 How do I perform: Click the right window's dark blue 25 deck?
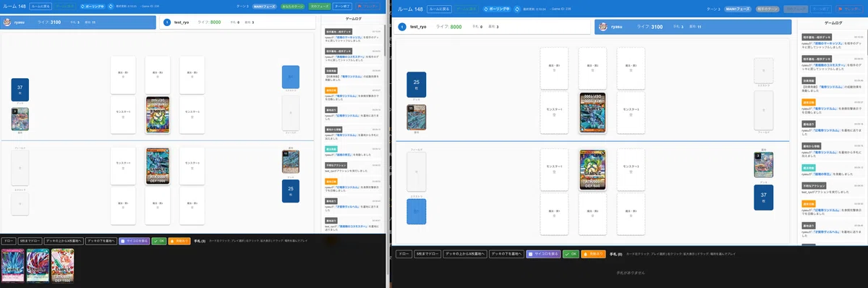pos(416,85)
